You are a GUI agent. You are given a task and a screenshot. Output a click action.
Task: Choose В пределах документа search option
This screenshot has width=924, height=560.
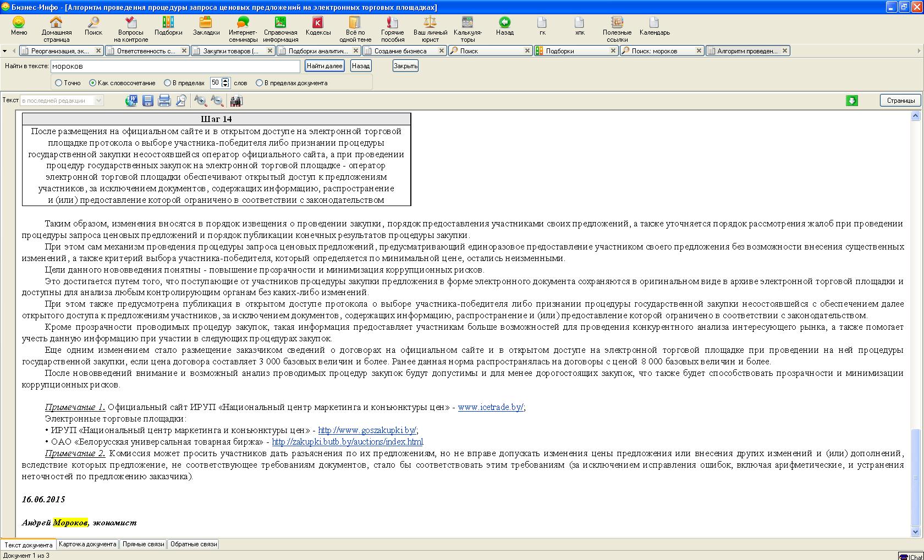coord(260,83)
